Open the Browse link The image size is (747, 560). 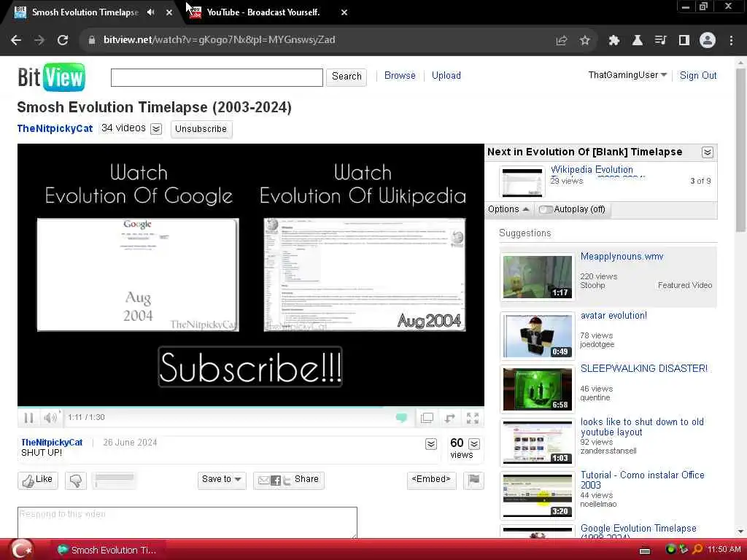coord(400,75)
